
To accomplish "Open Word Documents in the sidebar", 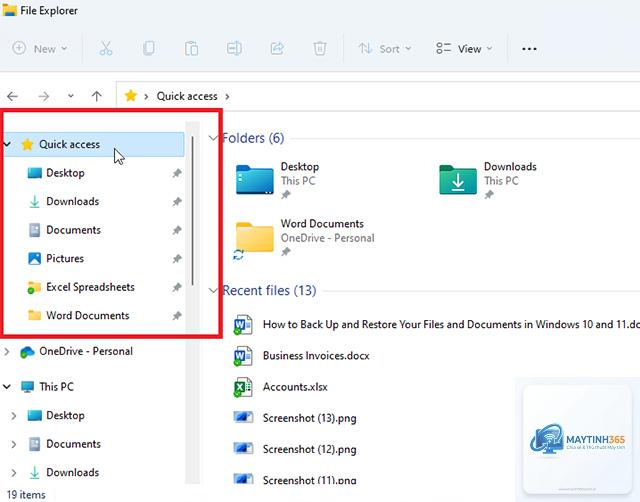I will click(x=88, y=315).
